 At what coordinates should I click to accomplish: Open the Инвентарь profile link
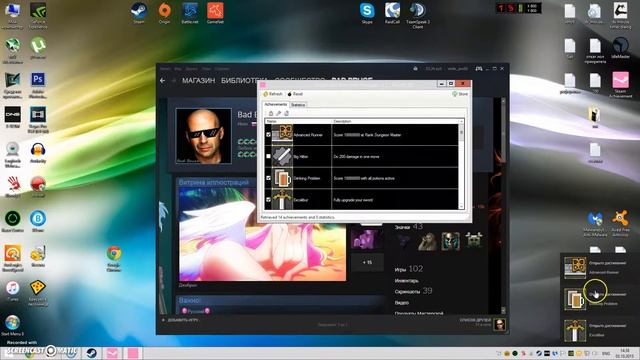(x=407, y=281)
